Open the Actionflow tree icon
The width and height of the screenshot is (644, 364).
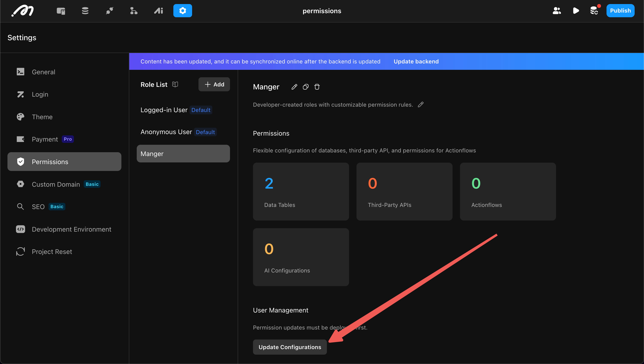tap(134, 11)
